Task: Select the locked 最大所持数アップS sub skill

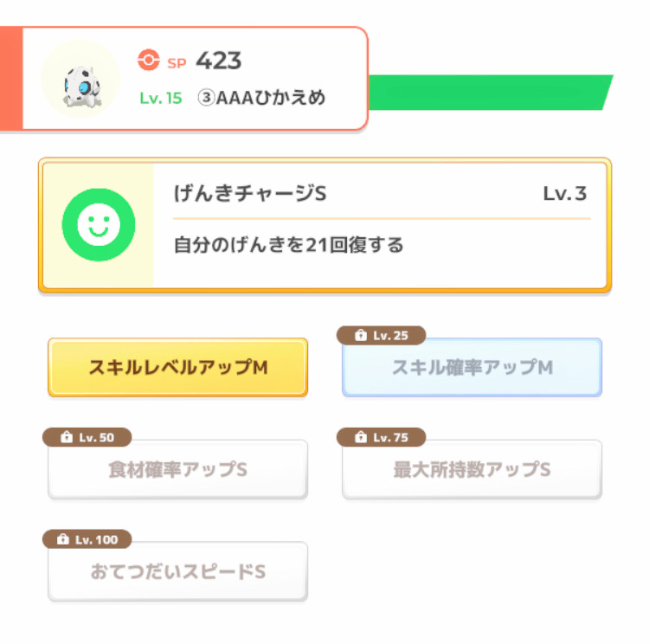Action: point(472,469)
